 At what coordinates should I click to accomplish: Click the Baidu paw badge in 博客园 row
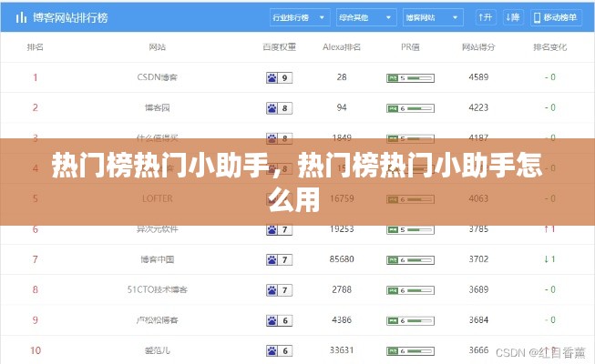279,108
